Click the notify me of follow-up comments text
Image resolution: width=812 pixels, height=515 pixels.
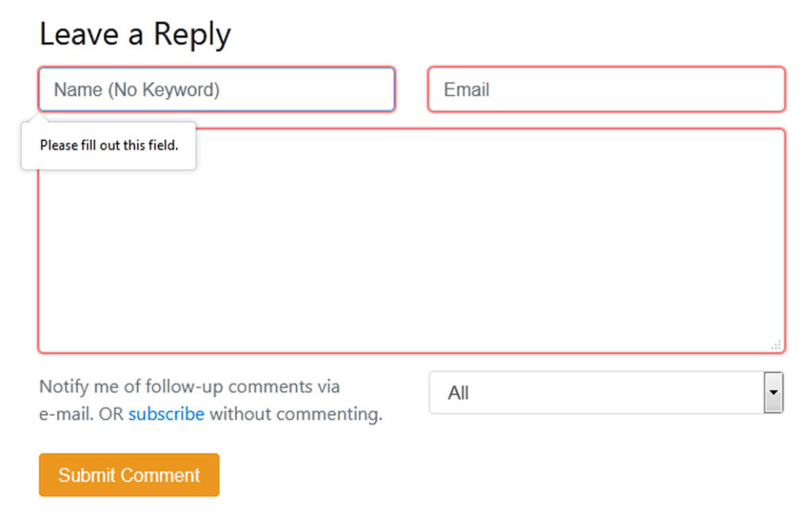189,386
